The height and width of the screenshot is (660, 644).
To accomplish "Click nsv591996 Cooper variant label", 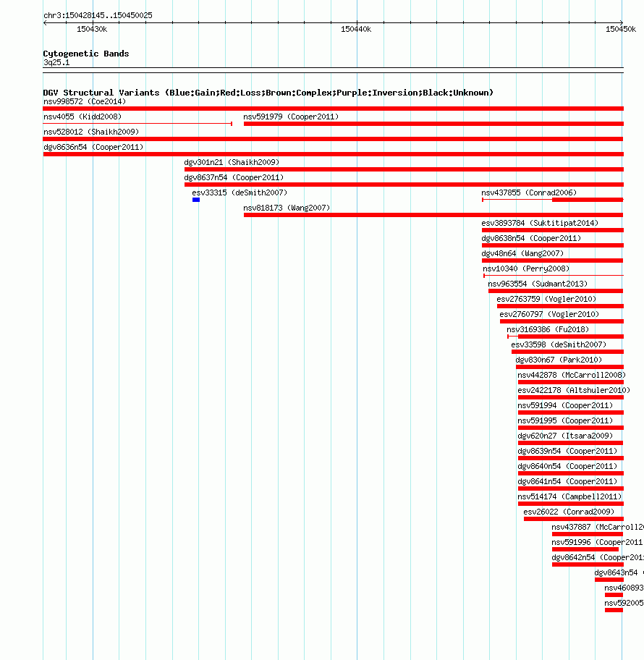I will click(x=598, y=542).
